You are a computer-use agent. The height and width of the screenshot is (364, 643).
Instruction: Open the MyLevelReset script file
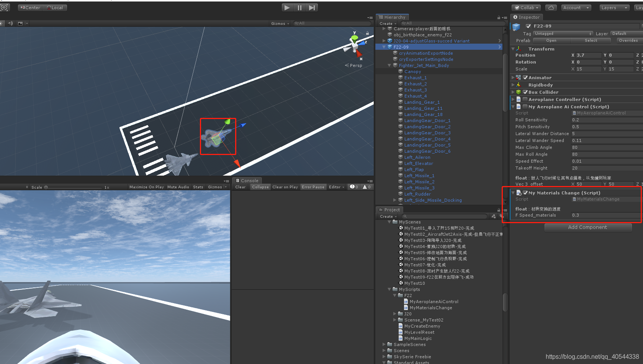click(419, 332)
